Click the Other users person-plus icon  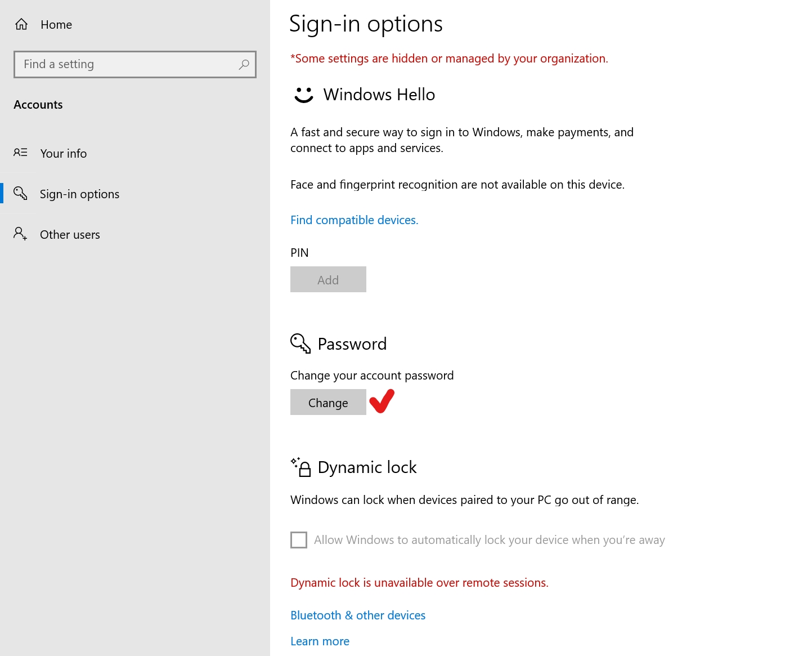[20, 234]
